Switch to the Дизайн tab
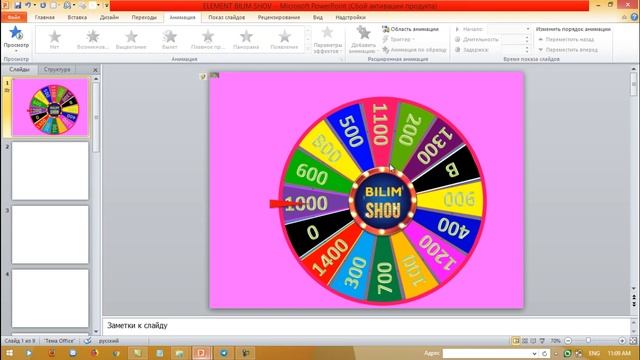The height and width of the screenshot is (360, 640). 109,18
